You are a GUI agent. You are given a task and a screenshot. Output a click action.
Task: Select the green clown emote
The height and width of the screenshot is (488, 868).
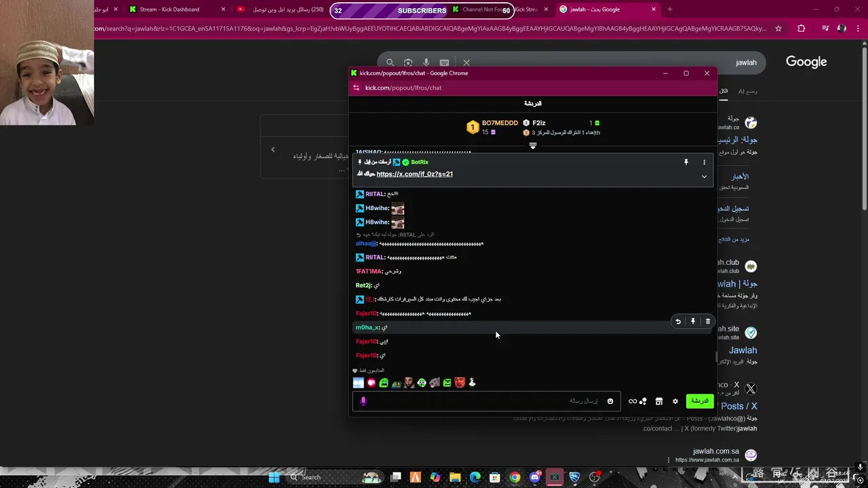(x=422, y=383)
